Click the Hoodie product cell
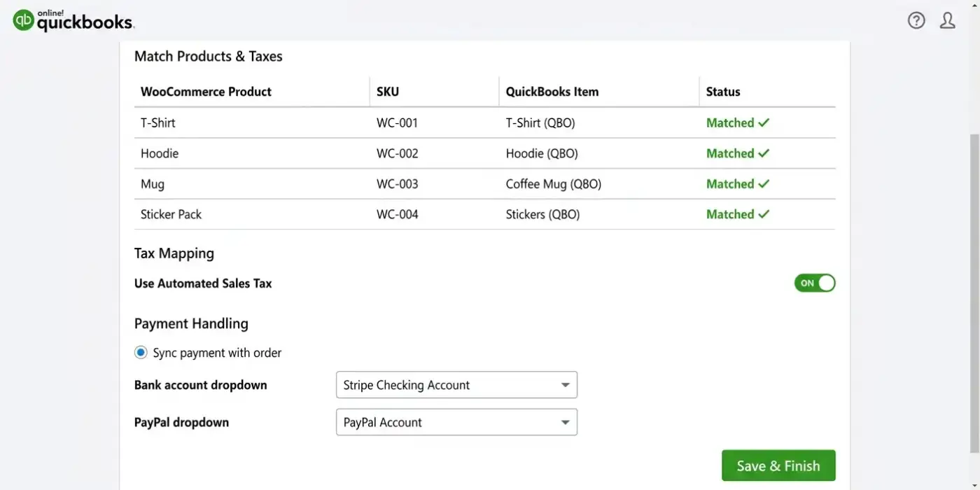The image size is (980, 490). tap(160, 153)
